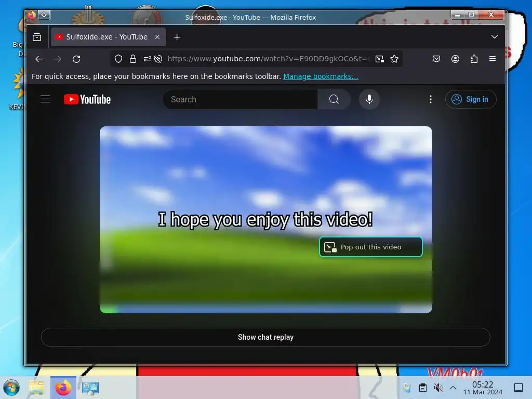The width and height of the screenshot is (532, 399).
Task: Reload the current page
Action: [76, 59]
